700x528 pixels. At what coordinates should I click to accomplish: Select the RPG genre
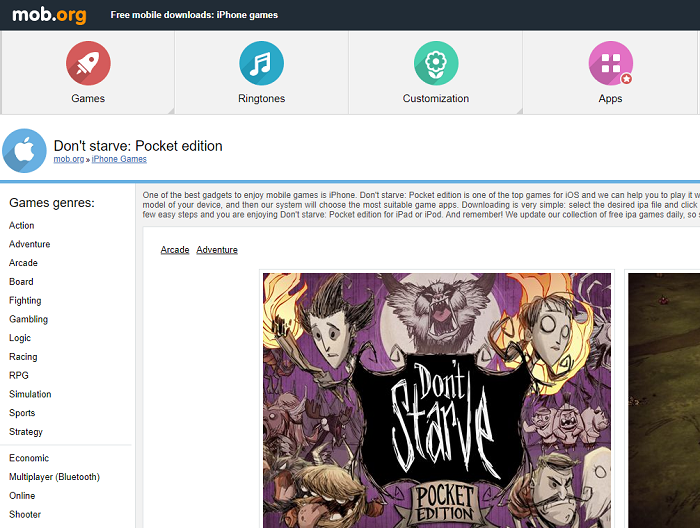pyautogui.click(x=19, y=375)
